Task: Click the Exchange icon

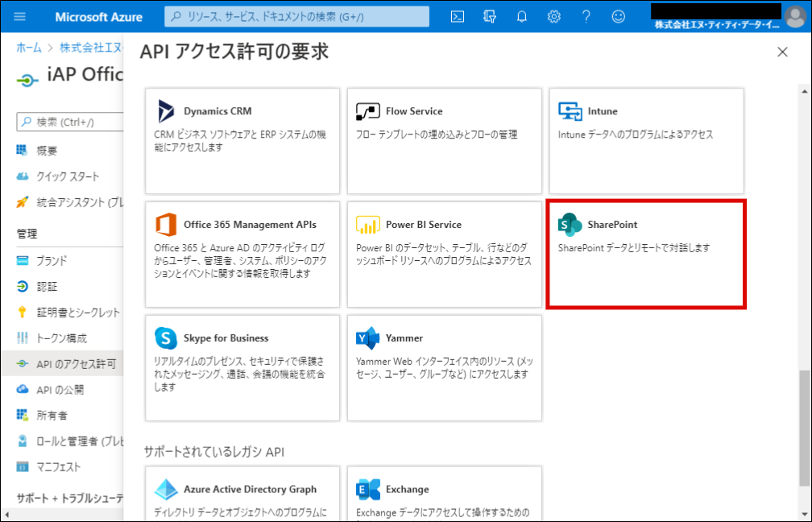Action: (367, 490)
